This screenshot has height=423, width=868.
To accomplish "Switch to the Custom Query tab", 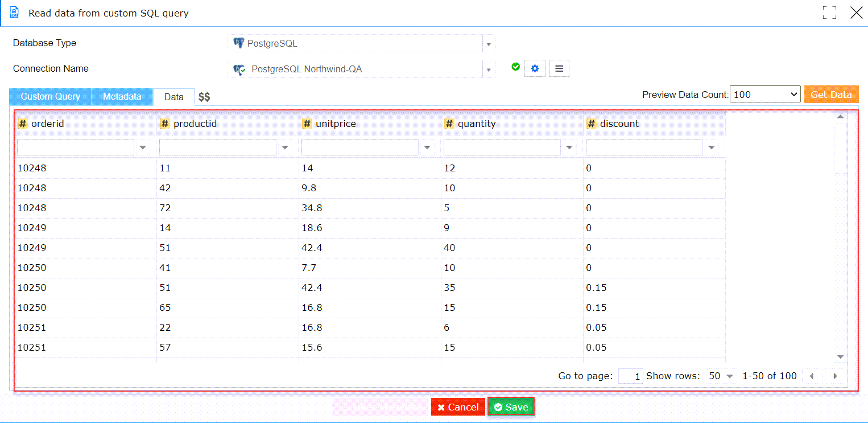I will click(x=50, y=97).
